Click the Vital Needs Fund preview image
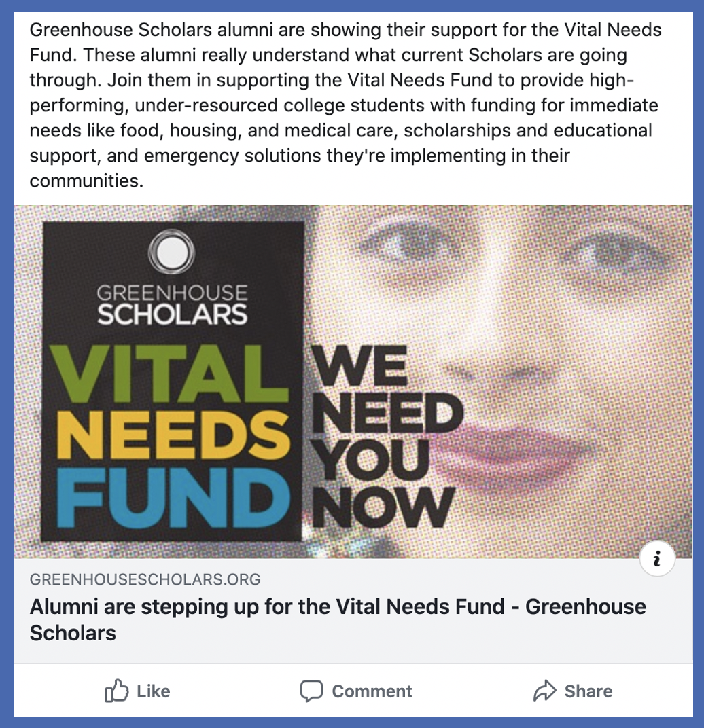704x728 pixels. point(353,382)
